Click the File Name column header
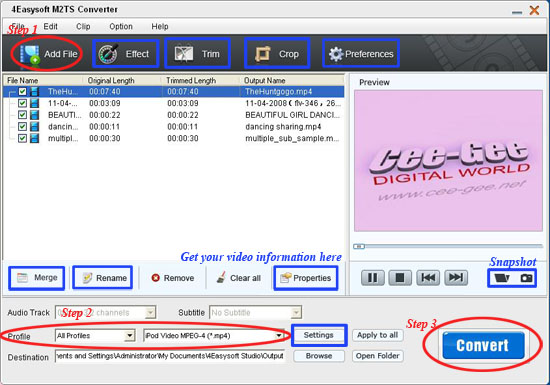Screen dimensions: 550x385 43,80
